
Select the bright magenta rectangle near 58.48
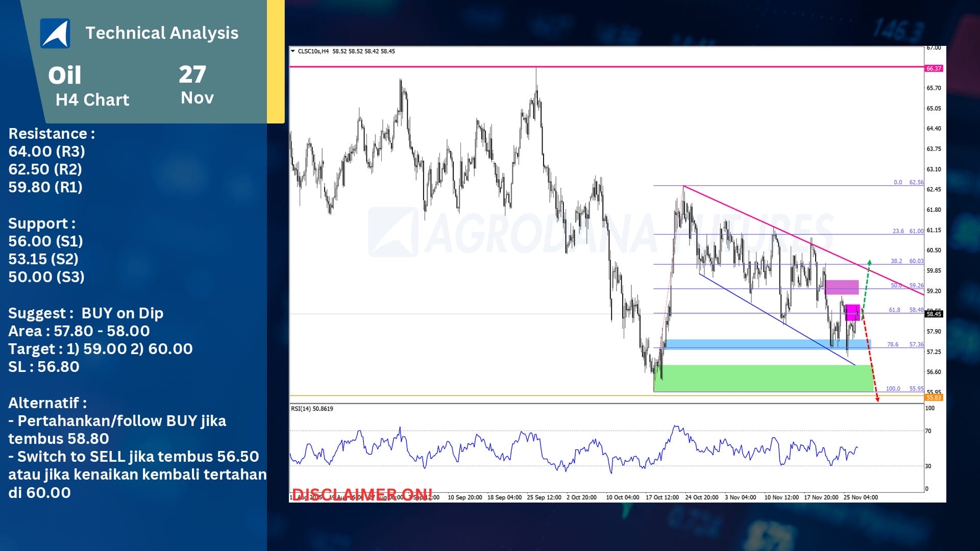point(852,312)
